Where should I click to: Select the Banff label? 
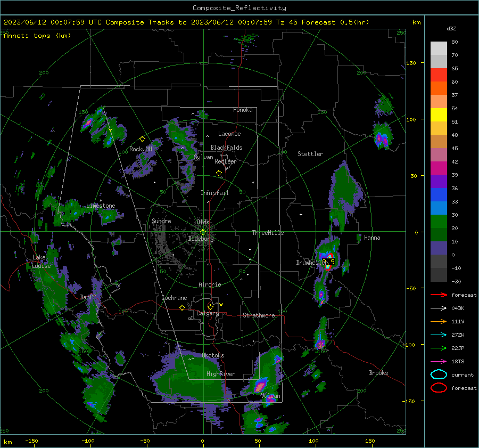point(88,297)
